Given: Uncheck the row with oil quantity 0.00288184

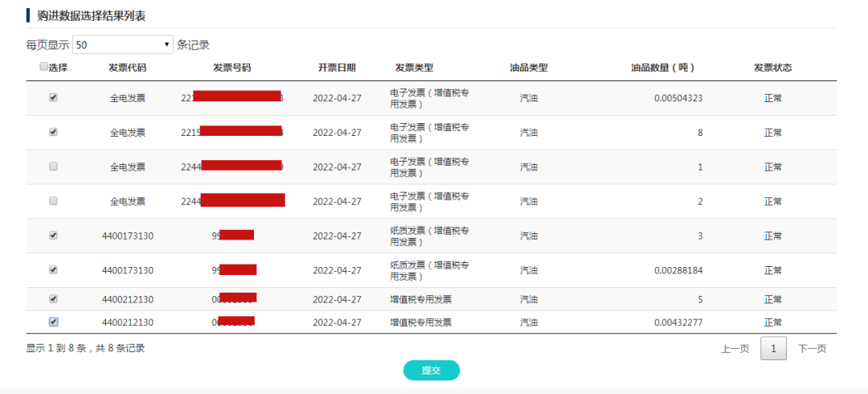Looking at the screenshot, I should click(x=53, y=270).
